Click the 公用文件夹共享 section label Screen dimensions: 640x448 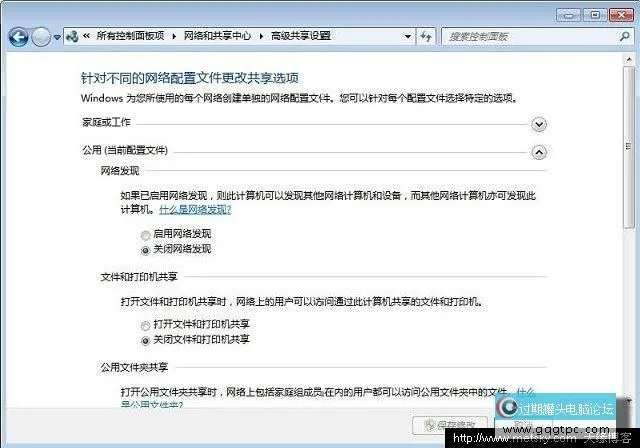(134, 367)
